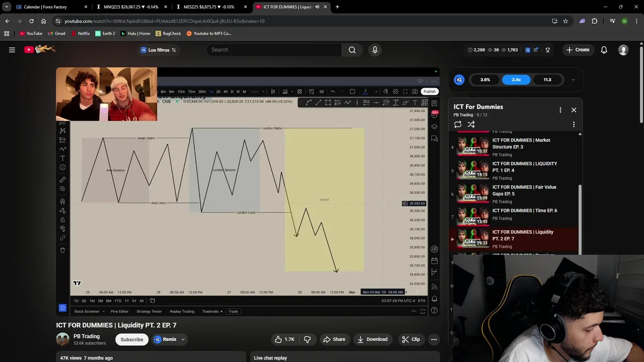The image size is (644, 362).
Task: Click the vidIQ trophy icon
Action: tap(547, 50)
